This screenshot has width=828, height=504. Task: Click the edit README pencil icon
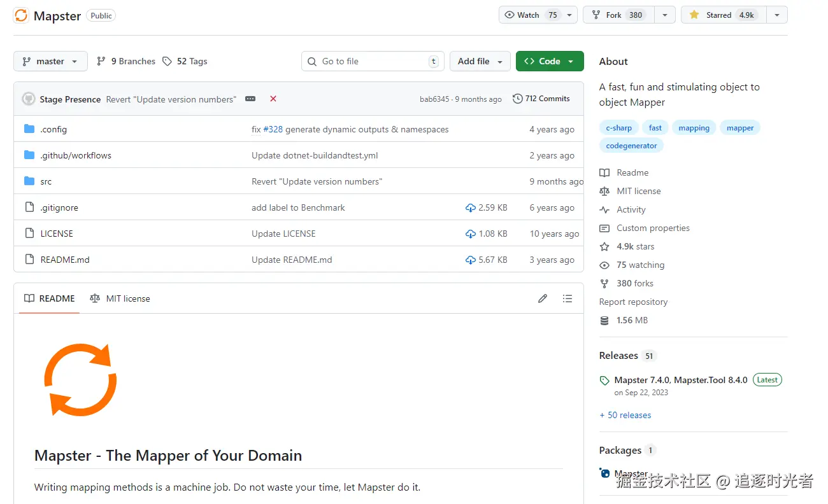tap(543, 298)
